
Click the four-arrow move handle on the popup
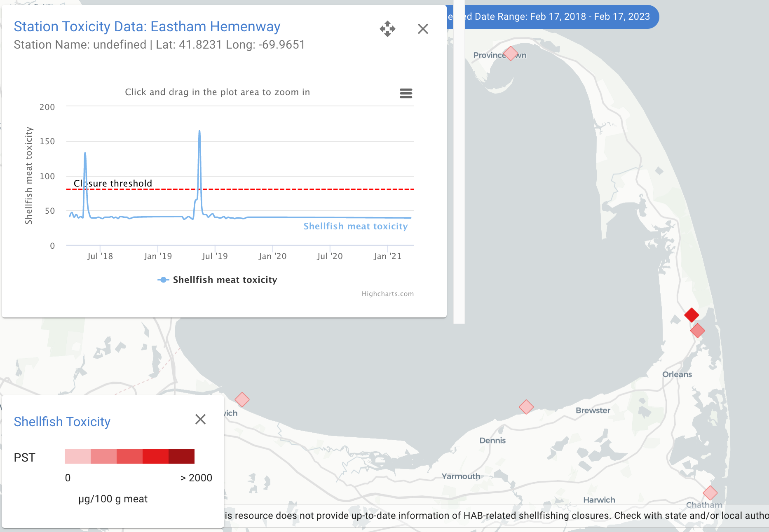[x=388, y=29]
